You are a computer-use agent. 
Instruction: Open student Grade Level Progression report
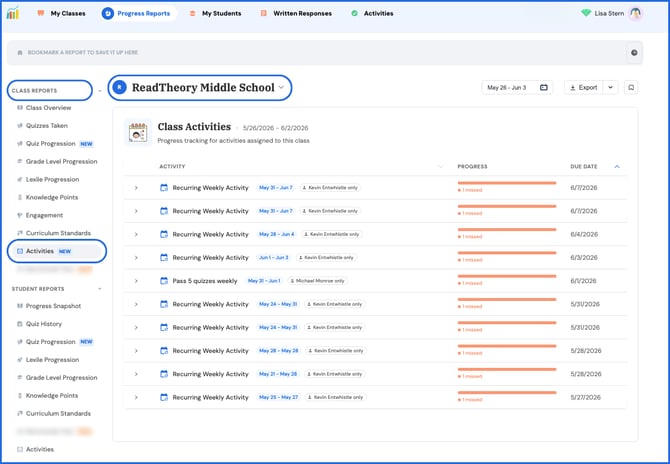(62, 378)
